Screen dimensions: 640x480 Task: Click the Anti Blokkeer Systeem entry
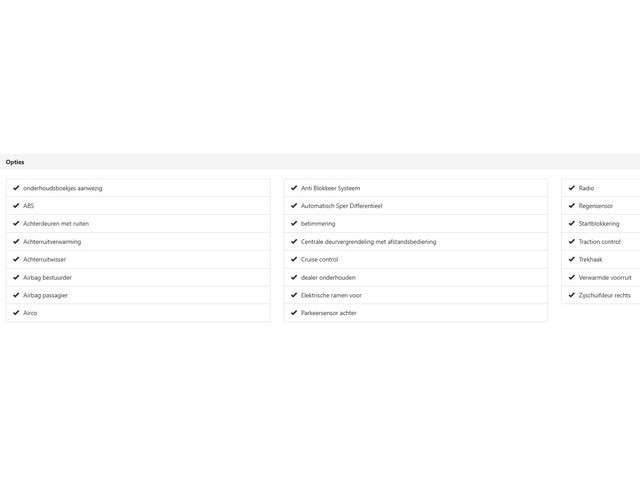click(x=416, y=188)
